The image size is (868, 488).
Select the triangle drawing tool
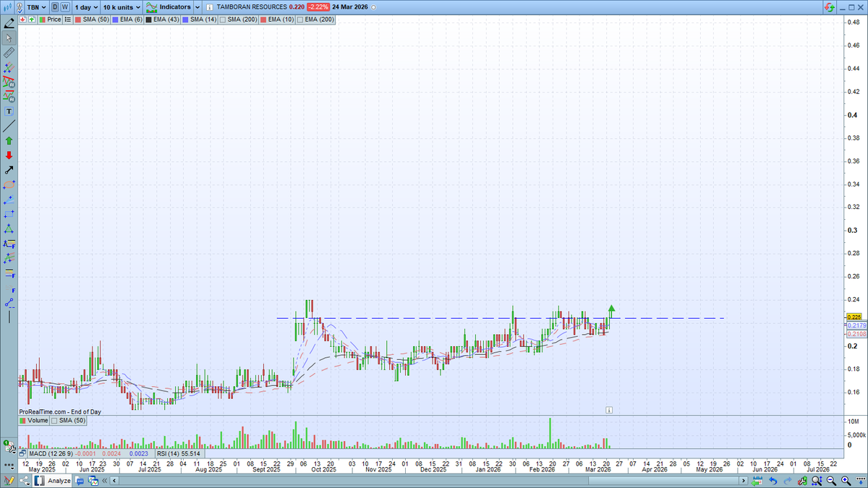pos(9,229)
